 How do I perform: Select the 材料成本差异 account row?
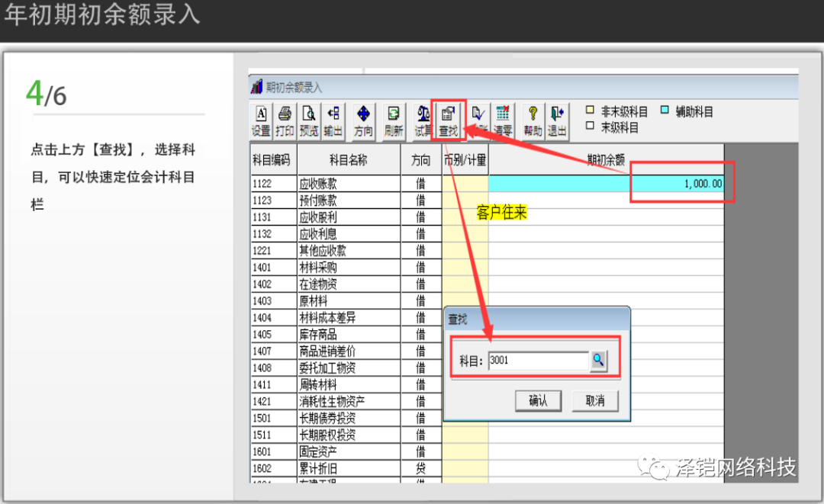pos(349,318)
